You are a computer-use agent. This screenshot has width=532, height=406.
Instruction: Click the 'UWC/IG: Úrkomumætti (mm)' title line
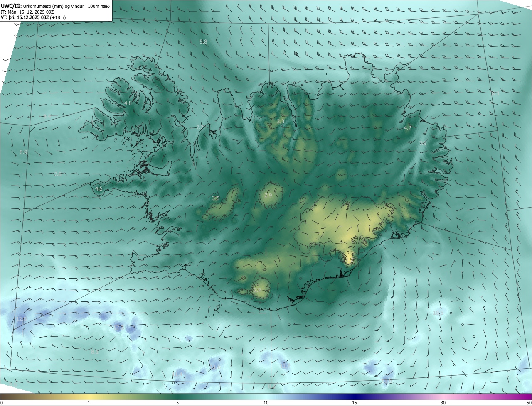click(55, 6)
